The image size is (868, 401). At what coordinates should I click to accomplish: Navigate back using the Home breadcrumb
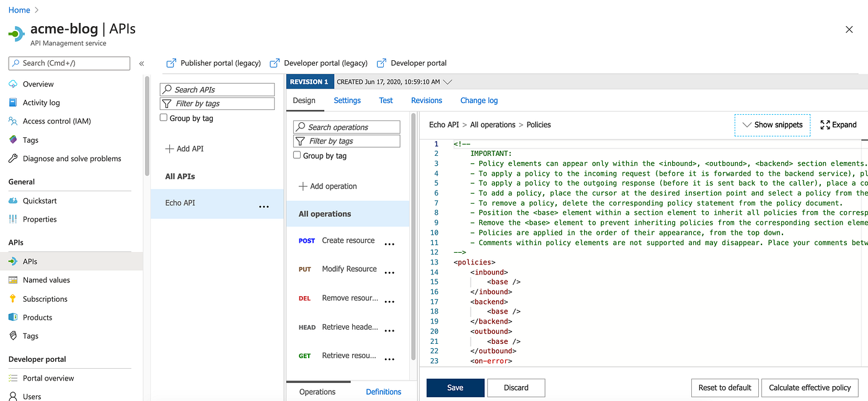click(19, 9)
